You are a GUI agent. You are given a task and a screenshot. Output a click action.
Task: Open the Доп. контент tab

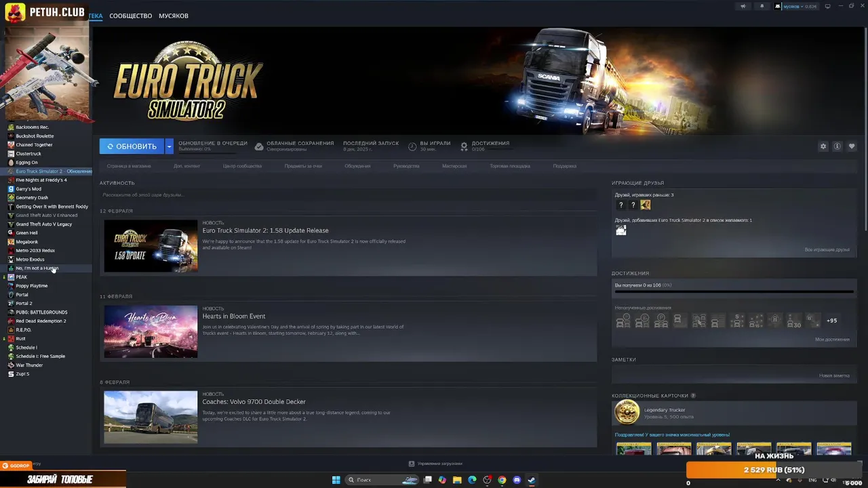point(186,166)
